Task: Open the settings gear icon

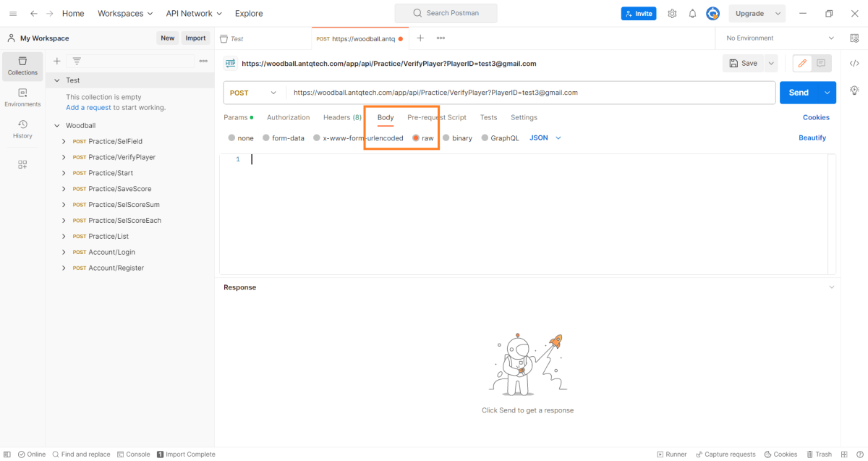Action: pyautogui.click(x=672, y=14)
